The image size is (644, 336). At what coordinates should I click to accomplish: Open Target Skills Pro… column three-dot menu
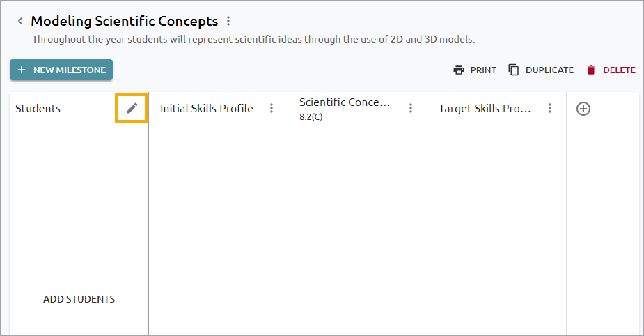click(x=550, y=108)
